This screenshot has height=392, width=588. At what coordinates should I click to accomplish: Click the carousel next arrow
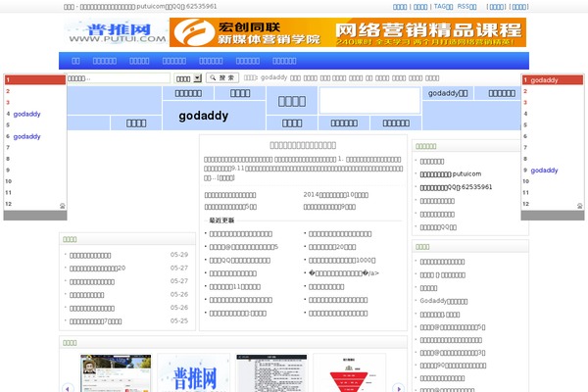[398, 387]
